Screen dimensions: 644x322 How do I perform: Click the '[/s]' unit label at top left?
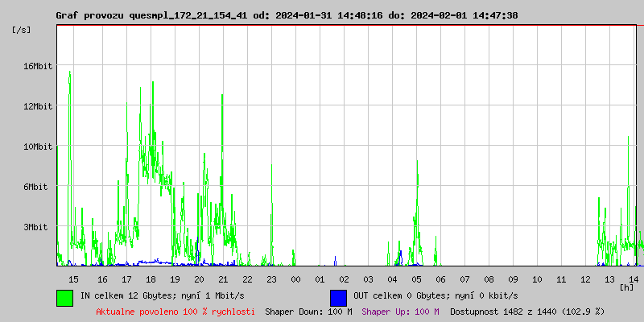[22, 30]
